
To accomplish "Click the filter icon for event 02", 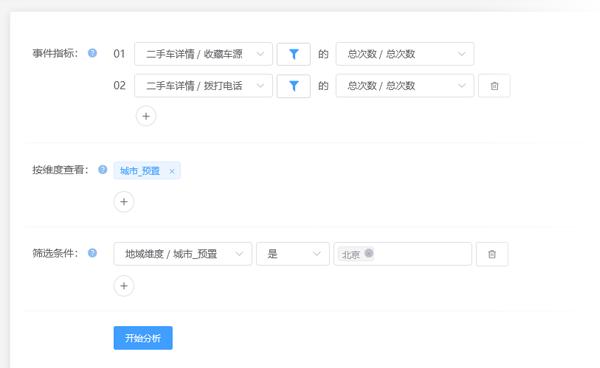I will (x=293, y=86).
